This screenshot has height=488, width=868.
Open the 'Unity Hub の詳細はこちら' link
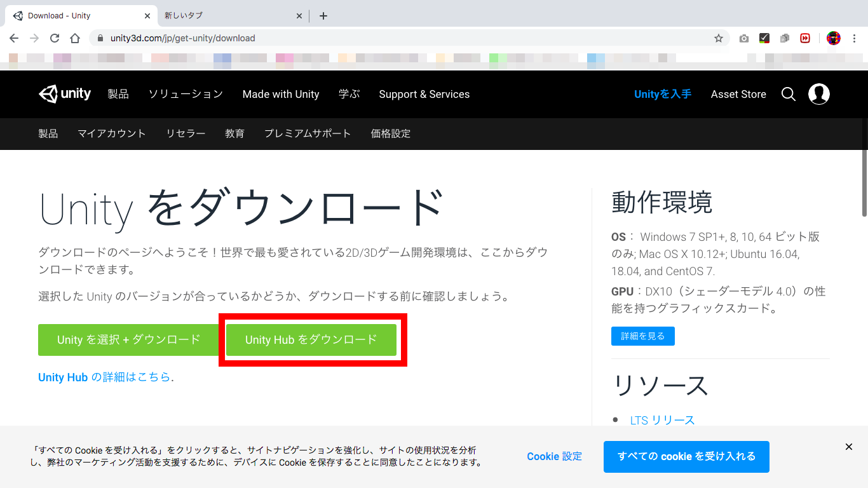(x=105, y=377)
